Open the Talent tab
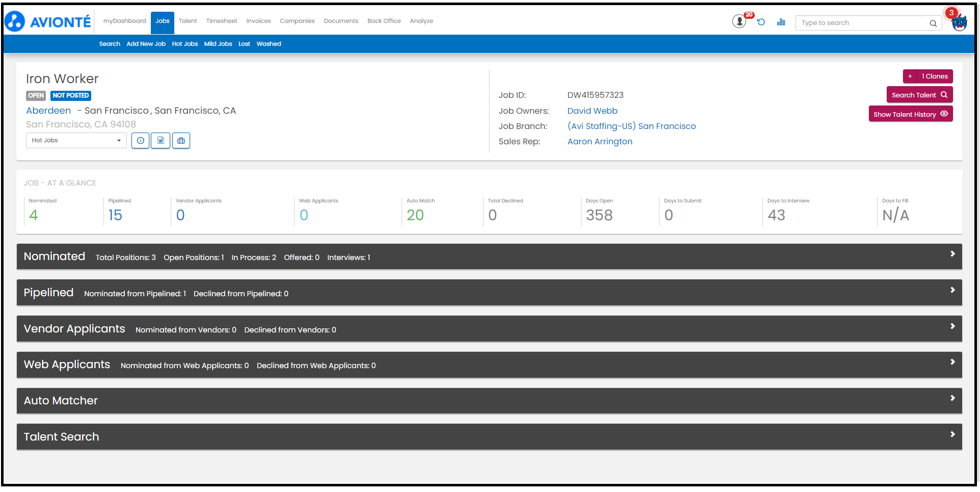 (x=188, y=21)
